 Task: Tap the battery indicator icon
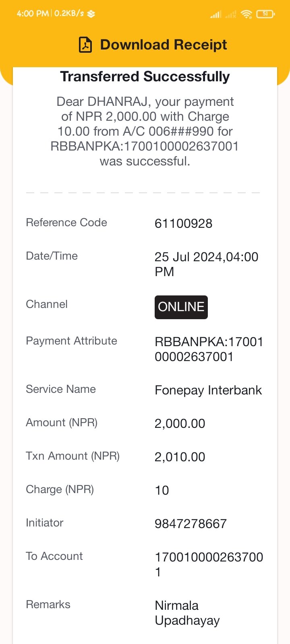pyautogui.click(x=265, y=14)
